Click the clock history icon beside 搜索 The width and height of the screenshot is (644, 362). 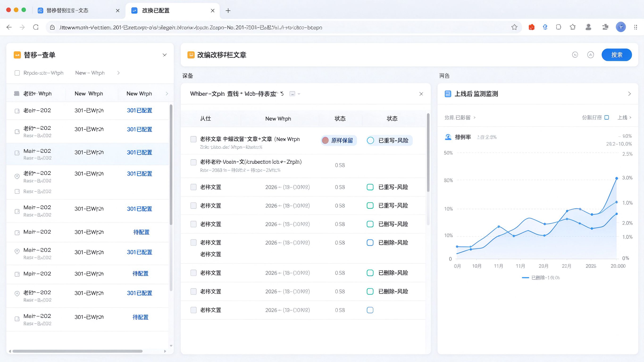pyautogui.click(x=575, y=55)
